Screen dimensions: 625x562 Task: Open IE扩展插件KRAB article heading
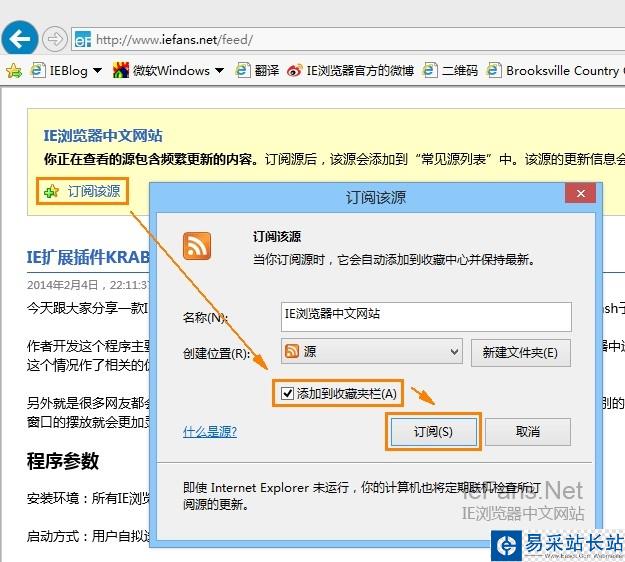tap(88, 257)
